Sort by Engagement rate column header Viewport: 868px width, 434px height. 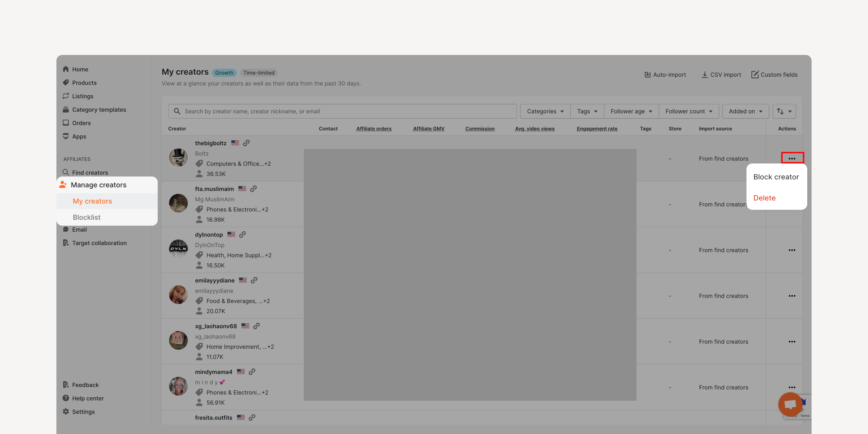click(x=597, y=129)
